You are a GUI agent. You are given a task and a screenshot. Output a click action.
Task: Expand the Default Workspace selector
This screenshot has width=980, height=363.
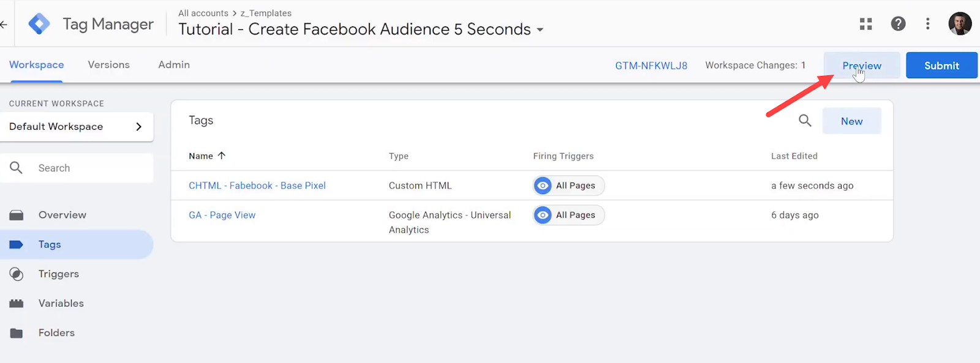pos(77,127)
